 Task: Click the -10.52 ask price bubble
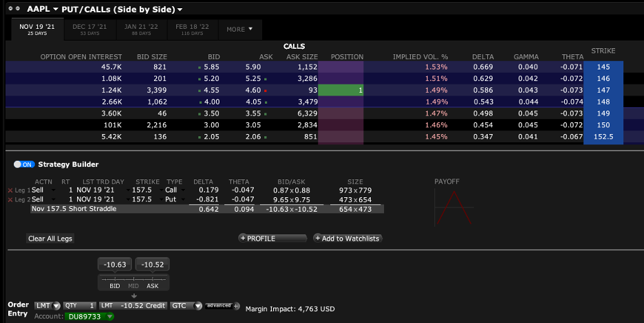coord(152,265)
